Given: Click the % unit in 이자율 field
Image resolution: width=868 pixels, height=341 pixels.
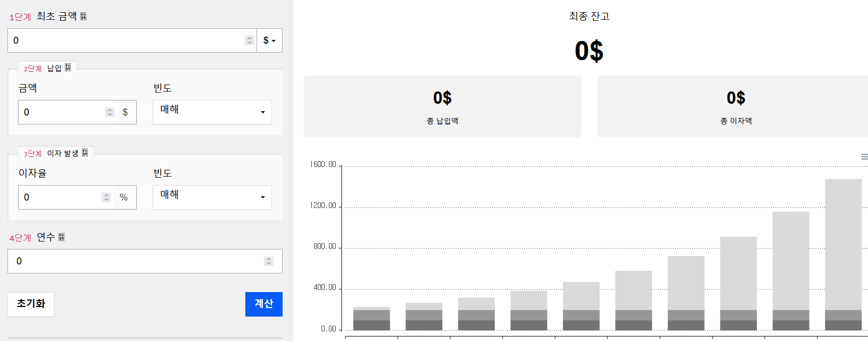Looking at the screenshot, I should pyautogui.click(x=124, y=197).
